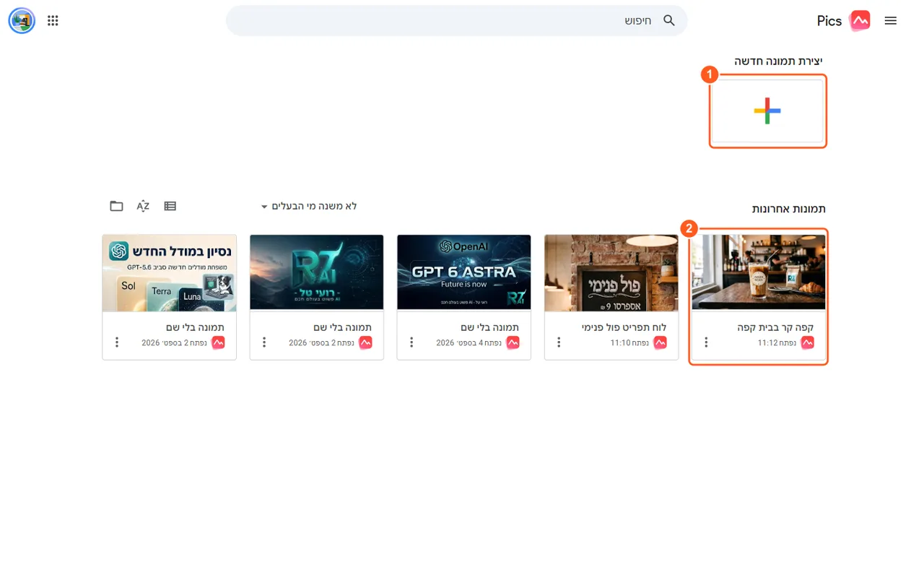Open more options for לוח תפריט פול פנימי
924x578 pixels.
tap(559, 342)
